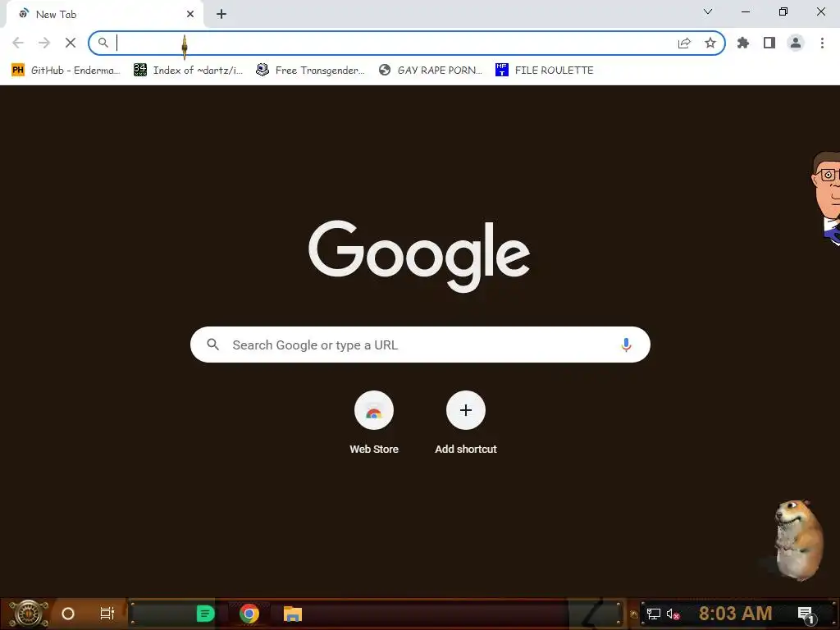Screen dimensions: 840x630
Task: Open the Index of ~dartz bookmark
Action: tap(188, 71)
